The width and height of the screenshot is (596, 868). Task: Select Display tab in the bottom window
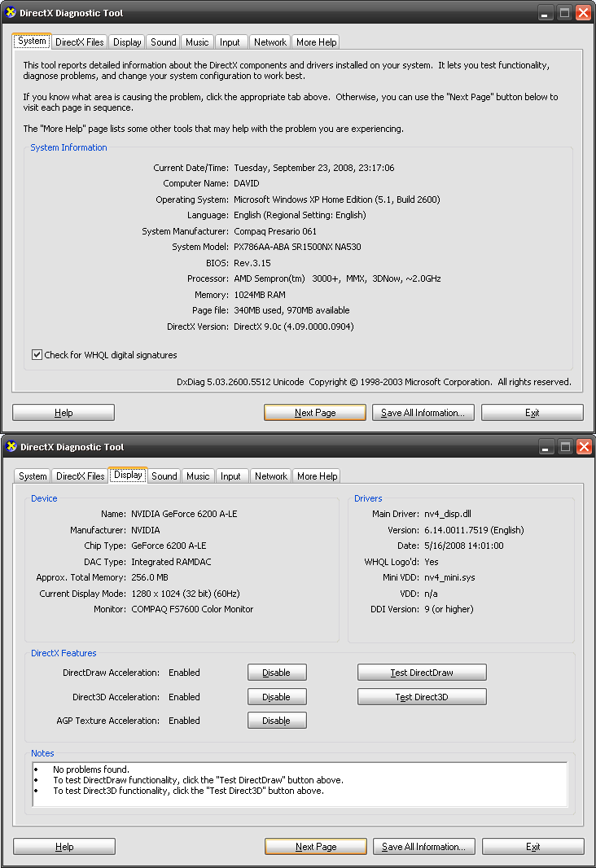[x=128, y=475]
